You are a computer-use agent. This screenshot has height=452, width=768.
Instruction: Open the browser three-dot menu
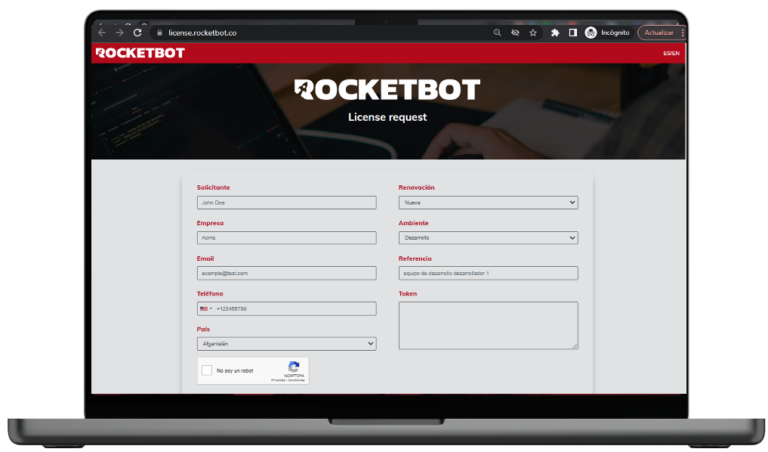[x=682, y=33]
